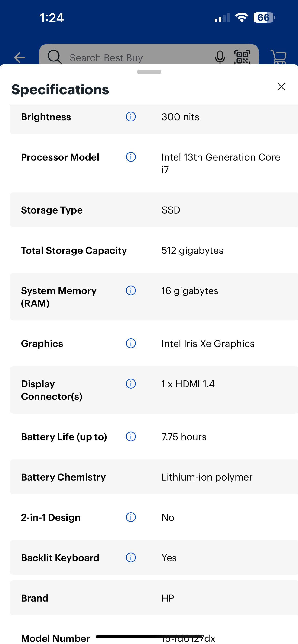Screen dimensions: 298x644
Task: Tap the sheet drag handle
Action: pos(149,72)
